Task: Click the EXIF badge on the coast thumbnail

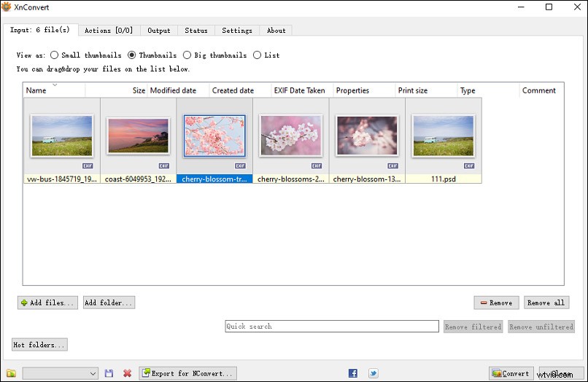Action: click(x=164, y=165)
